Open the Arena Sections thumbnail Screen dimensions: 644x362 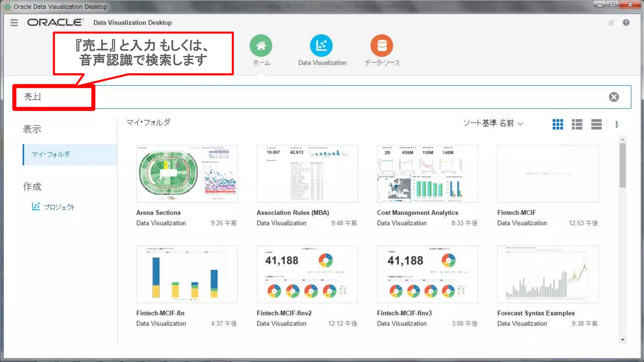(187, 174)
